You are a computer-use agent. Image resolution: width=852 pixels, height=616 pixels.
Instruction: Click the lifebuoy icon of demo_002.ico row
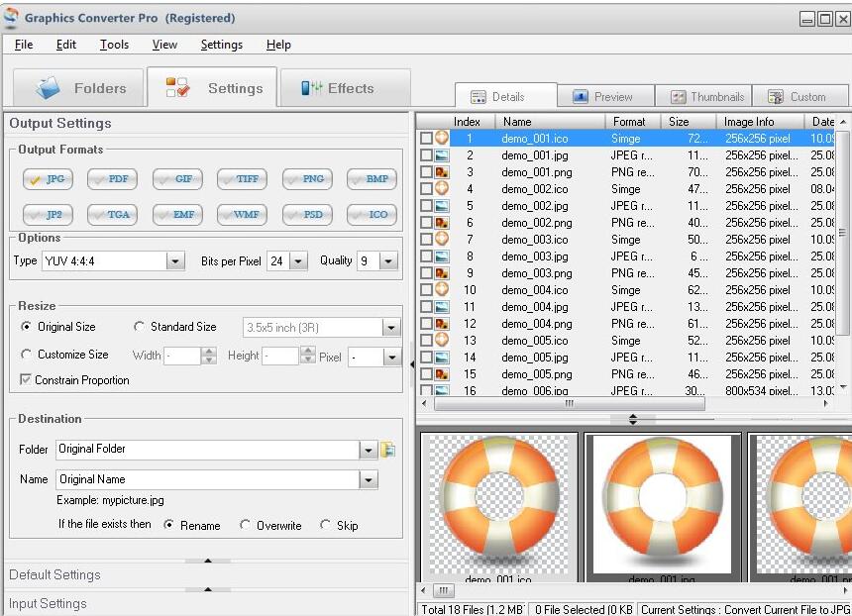pyautogui.click(x=442, y=188)
